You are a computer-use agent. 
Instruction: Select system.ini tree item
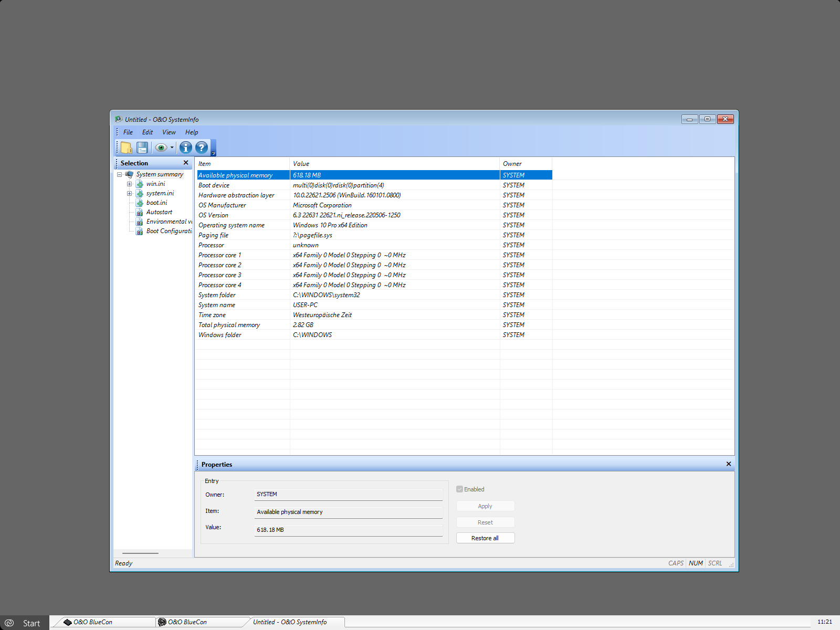coord(160,193)
